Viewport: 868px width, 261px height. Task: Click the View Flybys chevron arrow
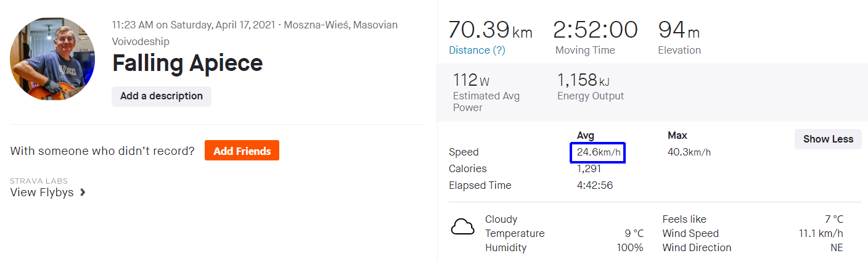coord(83,193)
